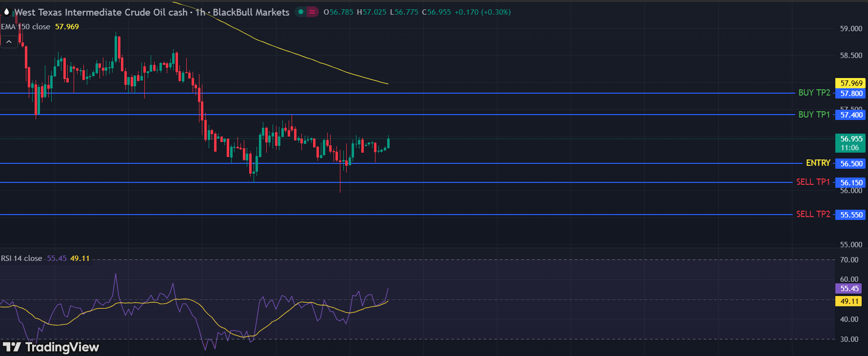The width and height of the screenshot is (868, 356).
Task: Click the SELL TP2 line label
Action: pos(813,214)
